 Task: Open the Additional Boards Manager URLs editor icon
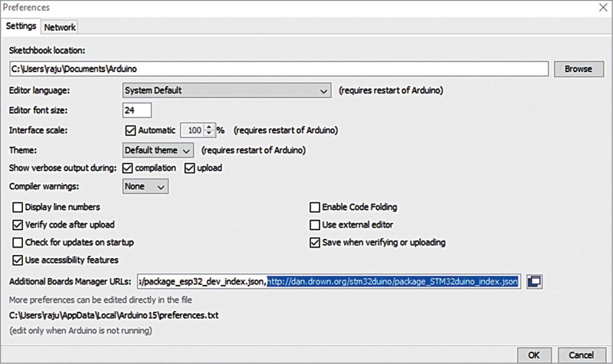[535, 282]
